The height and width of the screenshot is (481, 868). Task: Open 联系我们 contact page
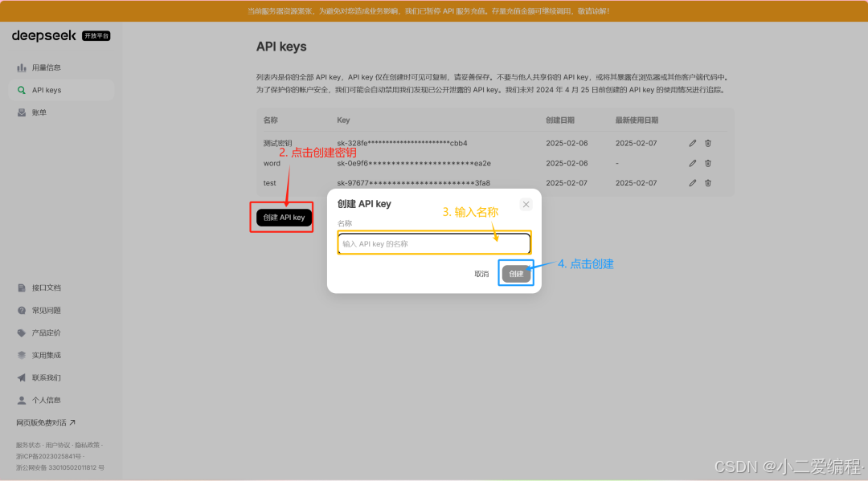[x=47, y=377]
